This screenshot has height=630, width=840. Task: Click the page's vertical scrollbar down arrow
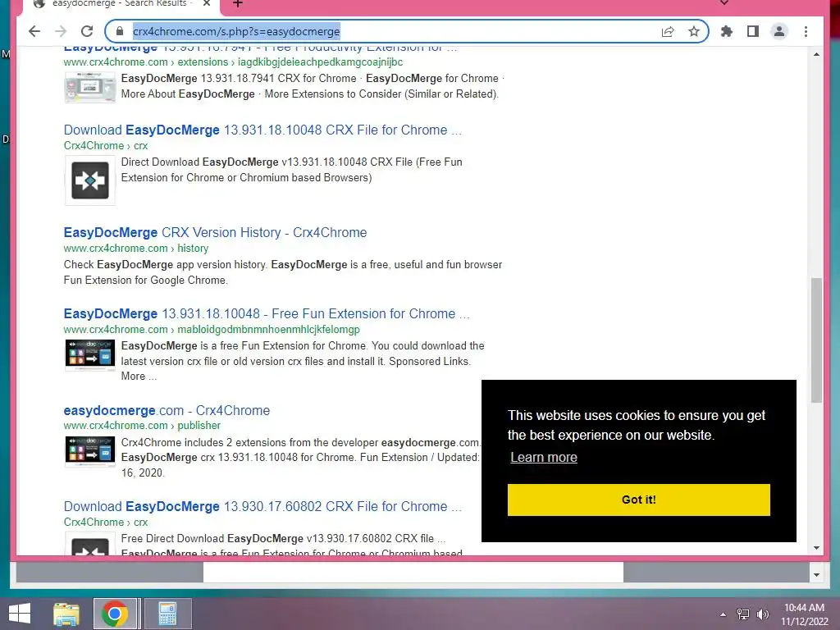point(816,547)
